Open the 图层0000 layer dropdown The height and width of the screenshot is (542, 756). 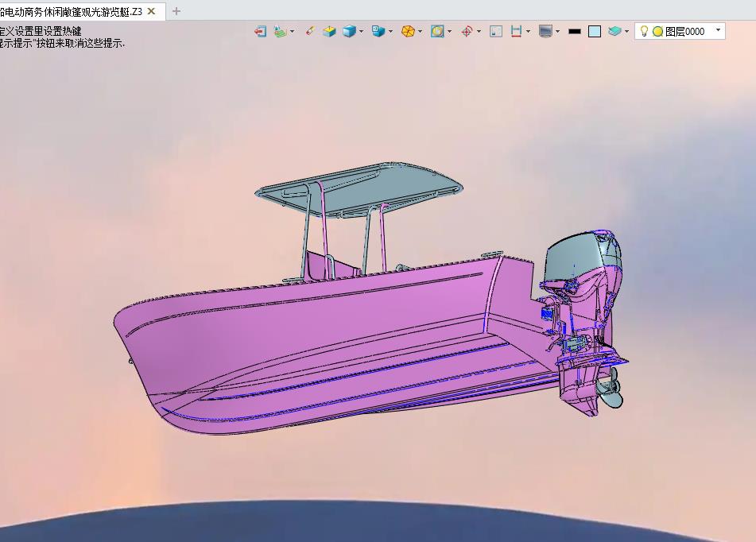coord(718,31)
